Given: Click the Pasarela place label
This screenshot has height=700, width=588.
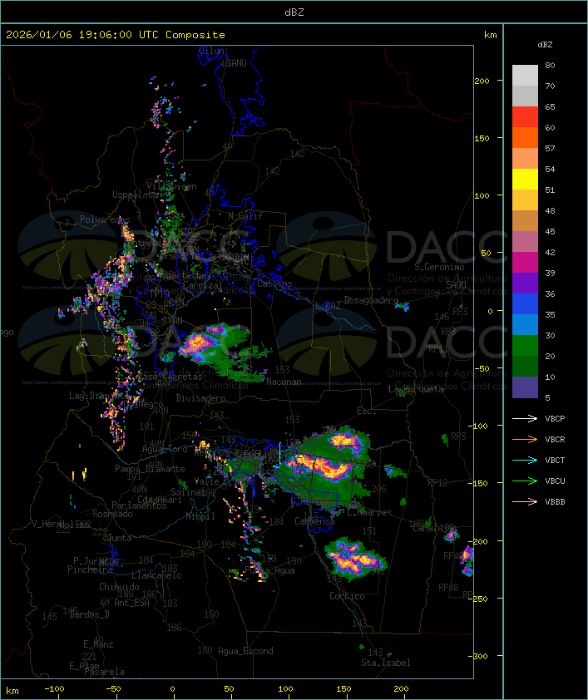Looking at the screenshot, I should (105, 672).
